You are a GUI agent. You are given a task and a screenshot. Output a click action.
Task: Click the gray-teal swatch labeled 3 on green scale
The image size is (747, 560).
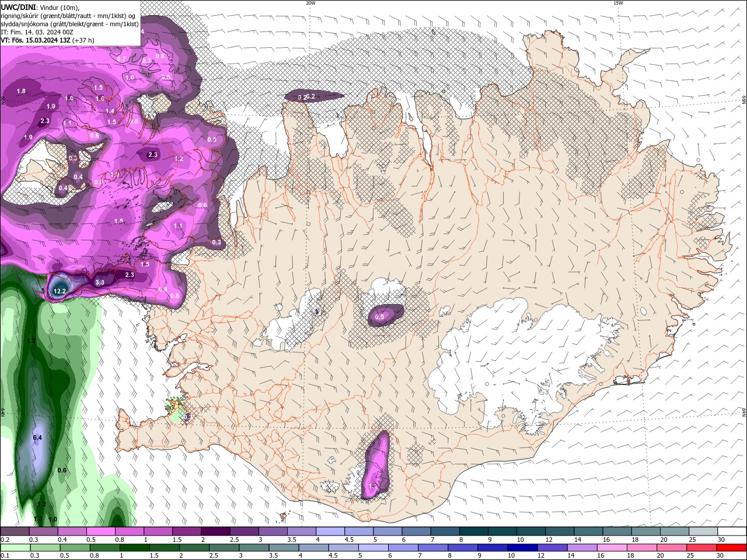(254, 547)
